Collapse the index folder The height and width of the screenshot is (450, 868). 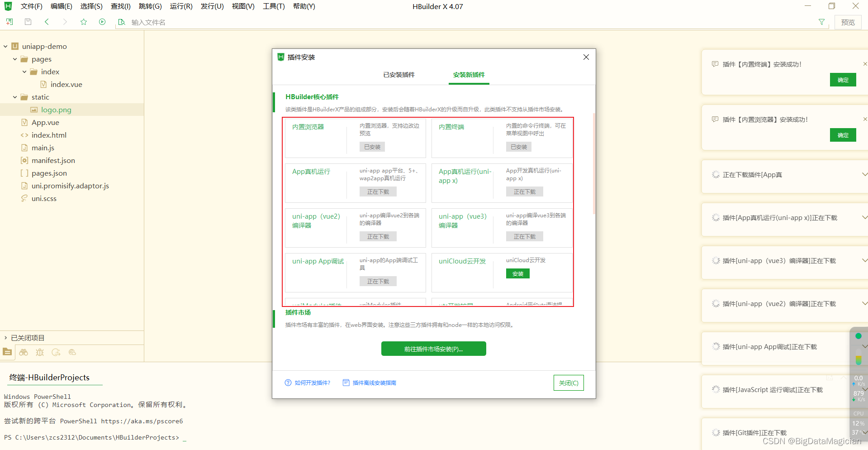pos(24,72)
